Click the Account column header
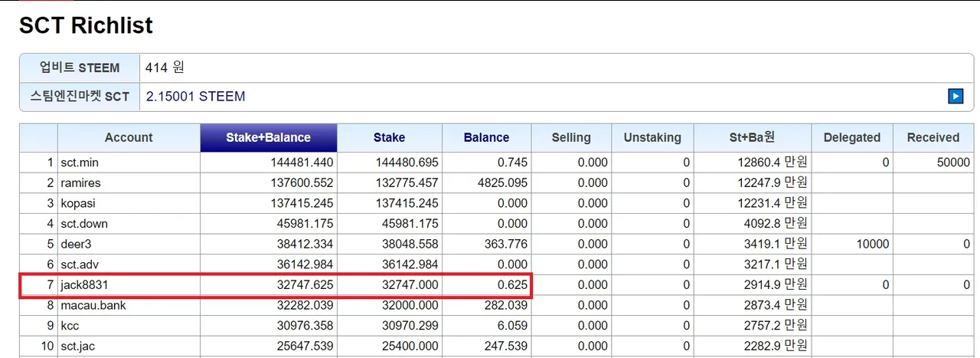 [x=129, y=138]
